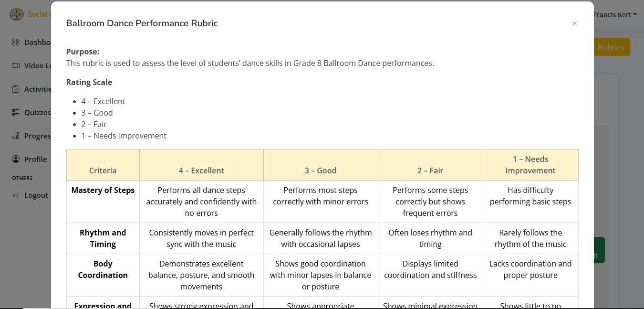This screenshot has height=309, width=644.
Task: Click the Dashboard grid icon in sidebar
Action: [16, 43]
